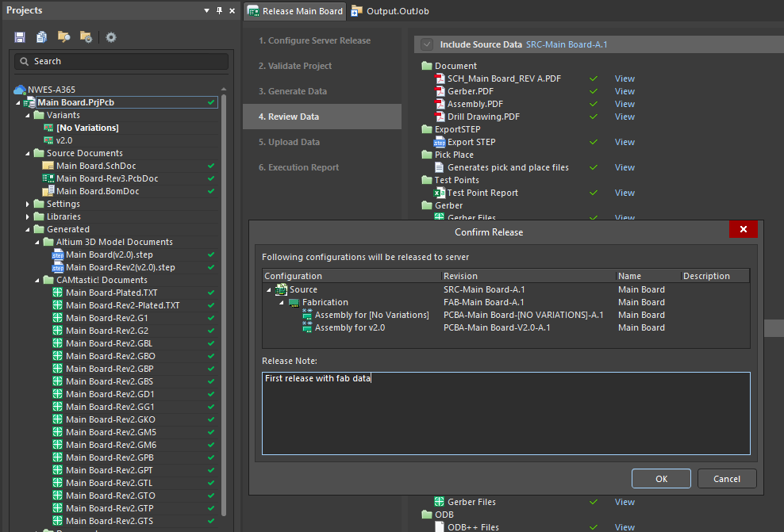Screen dimensions: 784x532
Task: Select step 4 Review Data
Action: (x=322, y=117)
